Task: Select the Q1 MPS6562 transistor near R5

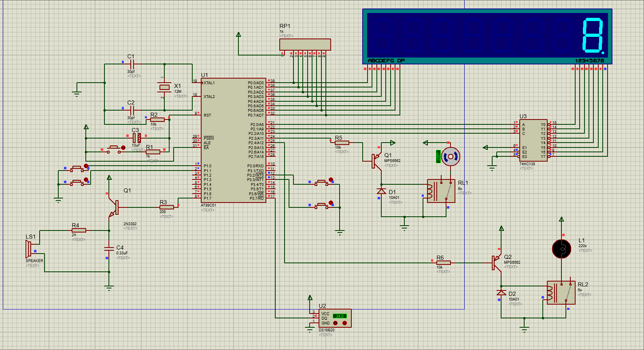Action: pos(377,161)
